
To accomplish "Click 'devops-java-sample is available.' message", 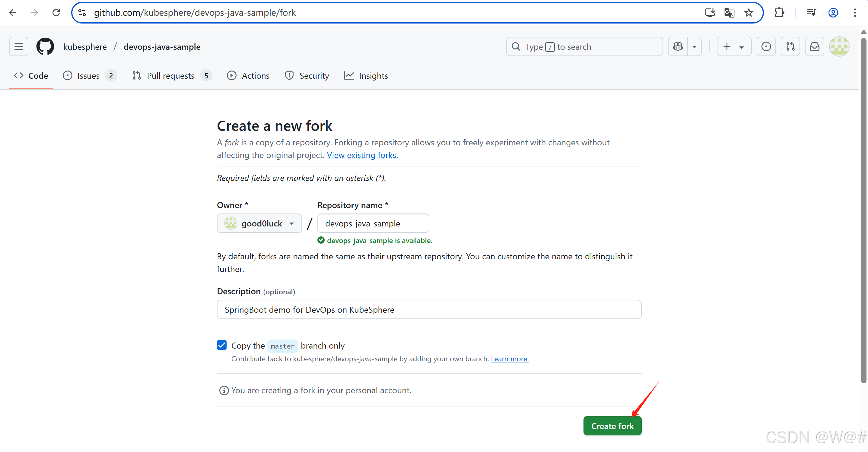I will pos(380,241).
